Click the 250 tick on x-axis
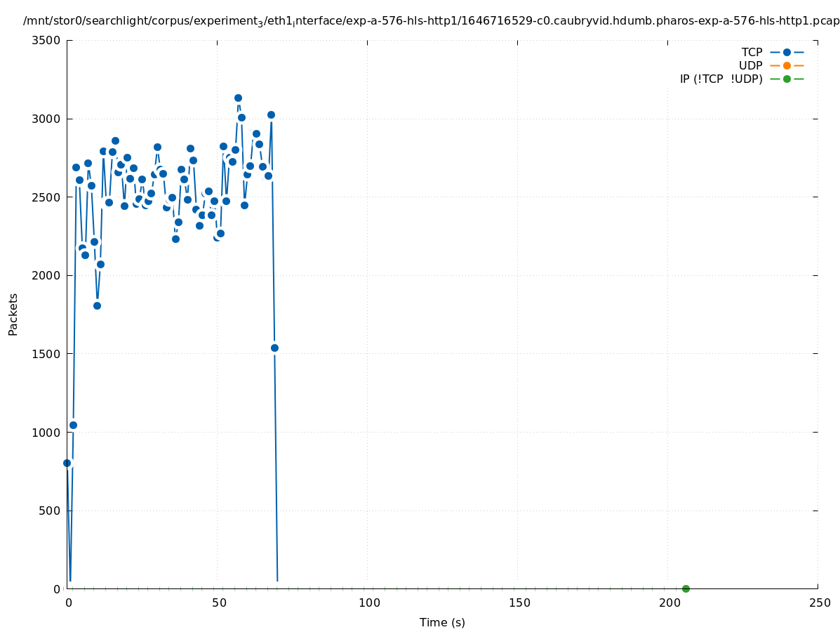 (819, 603)
